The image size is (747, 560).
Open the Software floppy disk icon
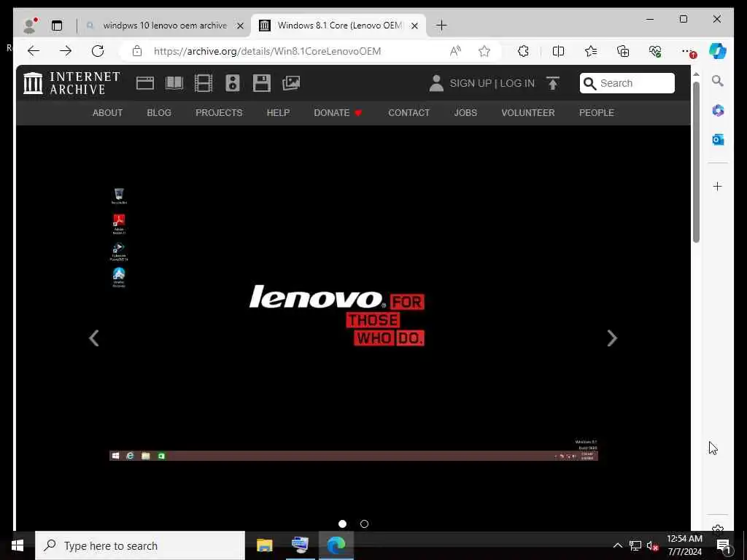262,83
